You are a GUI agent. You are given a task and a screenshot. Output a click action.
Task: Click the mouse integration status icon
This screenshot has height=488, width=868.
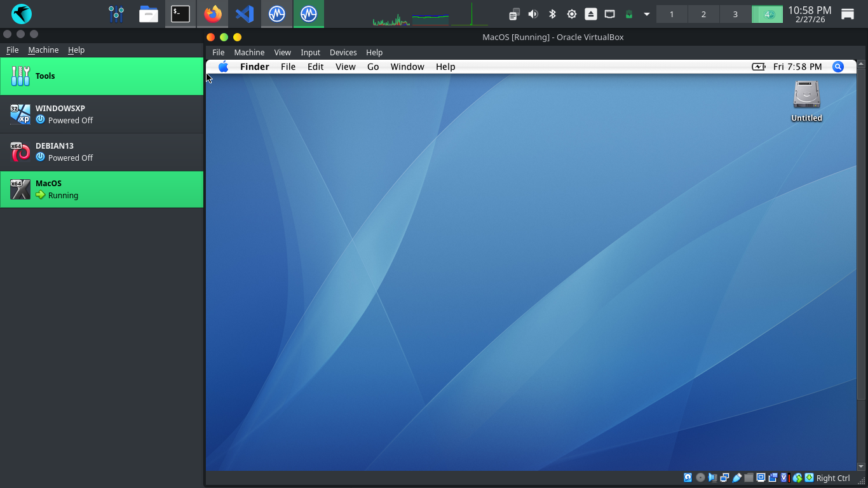pyautogui.click(x=797, y=478)
